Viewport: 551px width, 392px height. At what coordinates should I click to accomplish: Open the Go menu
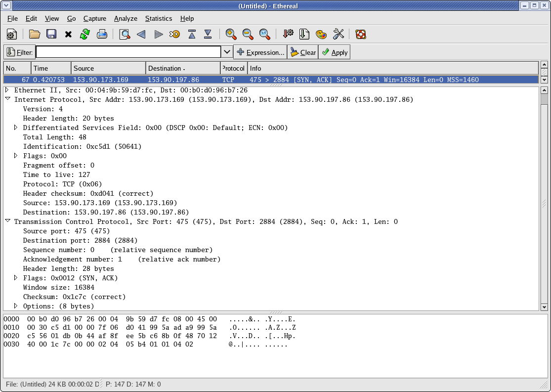coord(71,19)
